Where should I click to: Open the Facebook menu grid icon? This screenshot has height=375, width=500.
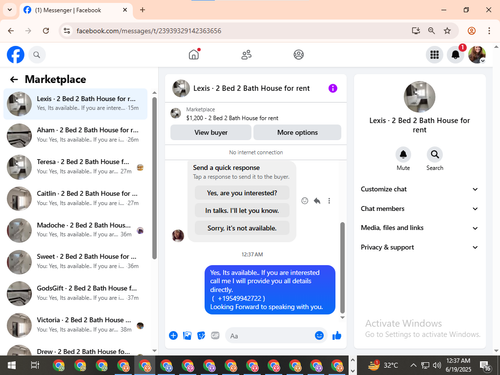[434, 55]
